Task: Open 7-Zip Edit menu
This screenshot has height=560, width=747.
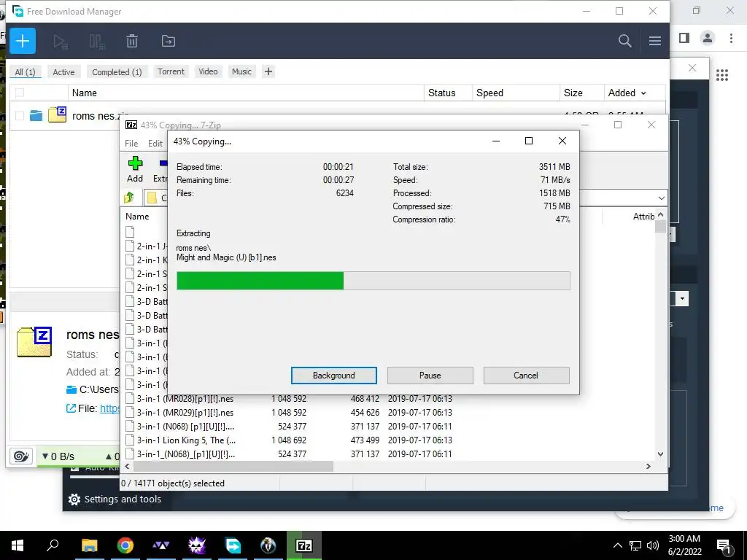Action: point(155,144)
